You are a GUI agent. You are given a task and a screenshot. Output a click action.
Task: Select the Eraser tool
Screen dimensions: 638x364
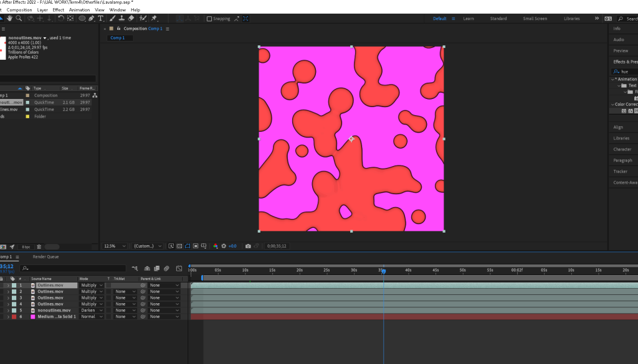pyautogui.click(x=131, y=19)
